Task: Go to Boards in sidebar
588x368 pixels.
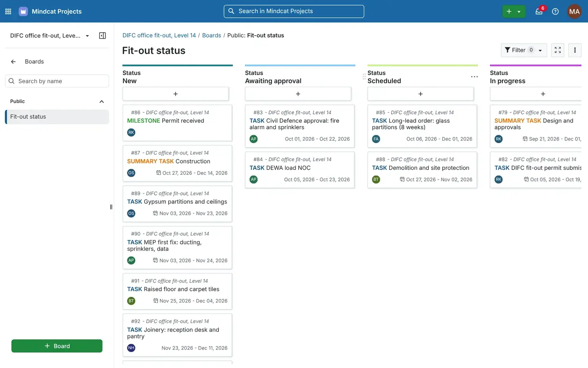Action: (x=34, y=62)
